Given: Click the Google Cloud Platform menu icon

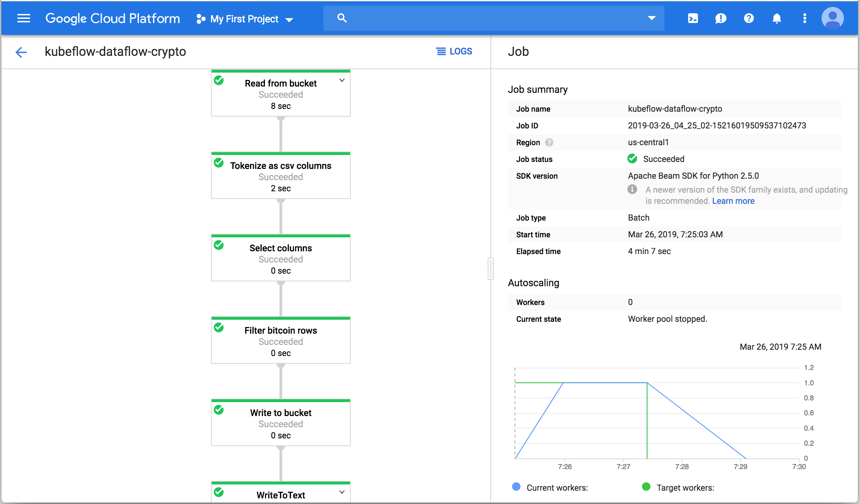Looking at the screenshot, I should [23, 18].
